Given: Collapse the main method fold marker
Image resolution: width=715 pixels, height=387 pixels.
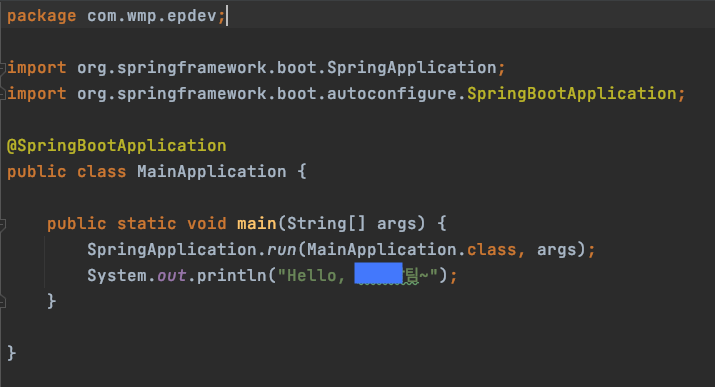Looking at the screenshot, I should 2,224.
